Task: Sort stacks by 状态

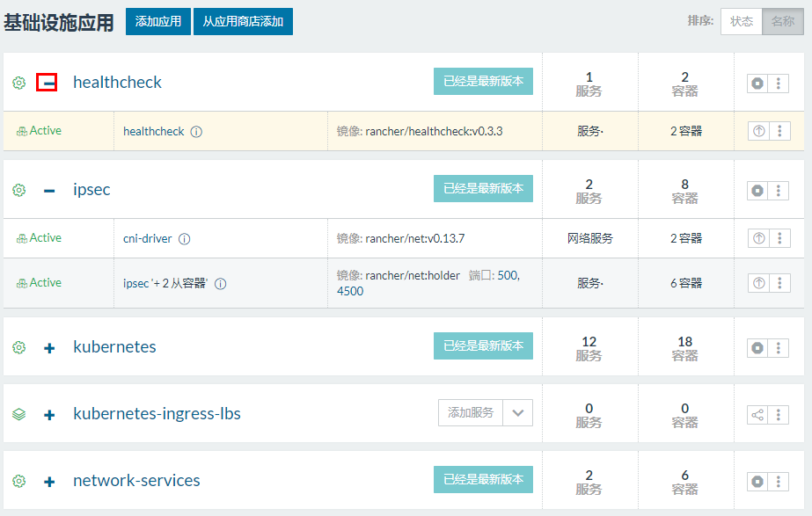Action: (x=742, y=21)
